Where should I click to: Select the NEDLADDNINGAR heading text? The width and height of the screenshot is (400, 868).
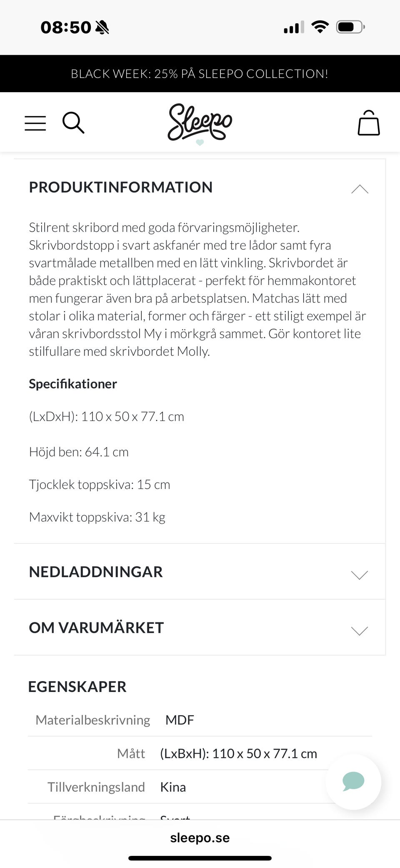click(96, 572)
